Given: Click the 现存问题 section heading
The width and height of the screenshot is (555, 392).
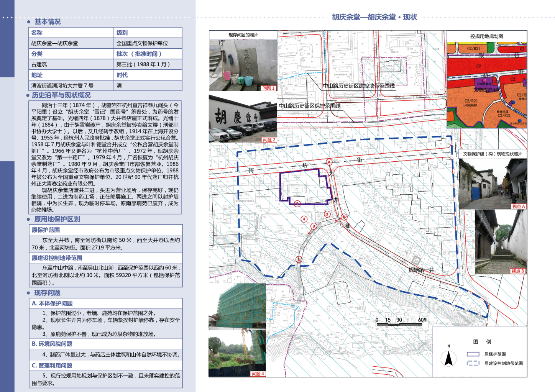Looking at the screenshot, I should click(x=48, y=293).
